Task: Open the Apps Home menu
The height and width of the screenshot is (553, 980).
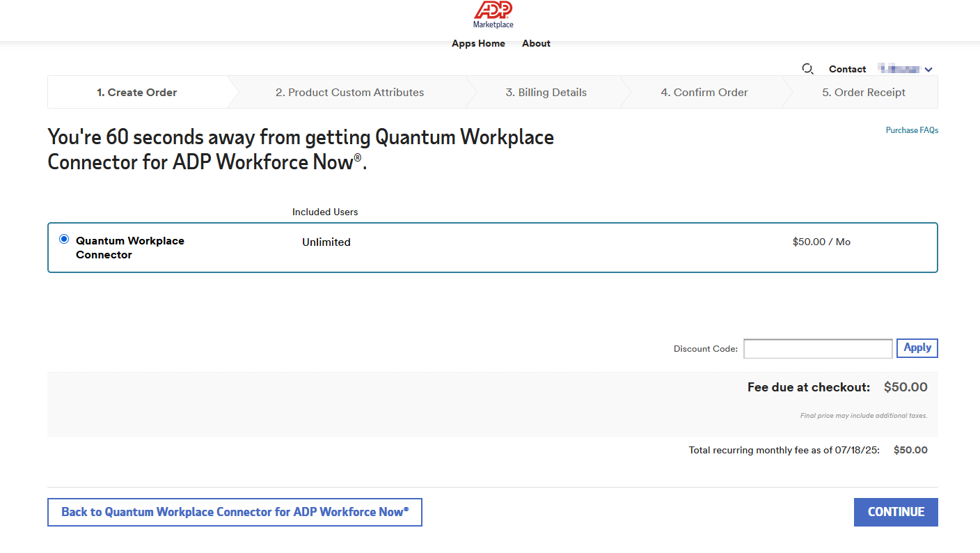Action: [478, 43]
